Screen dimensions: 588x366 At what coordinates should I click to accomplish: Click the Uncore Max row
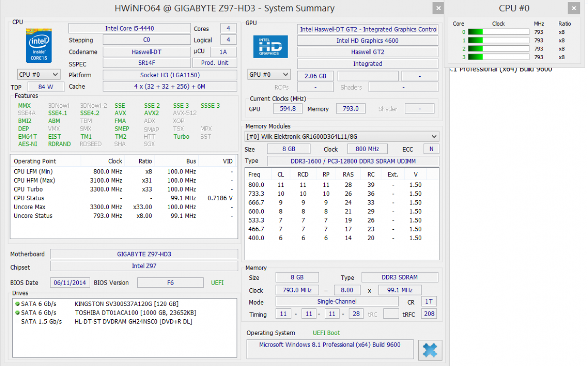click(x=124, y=207)
